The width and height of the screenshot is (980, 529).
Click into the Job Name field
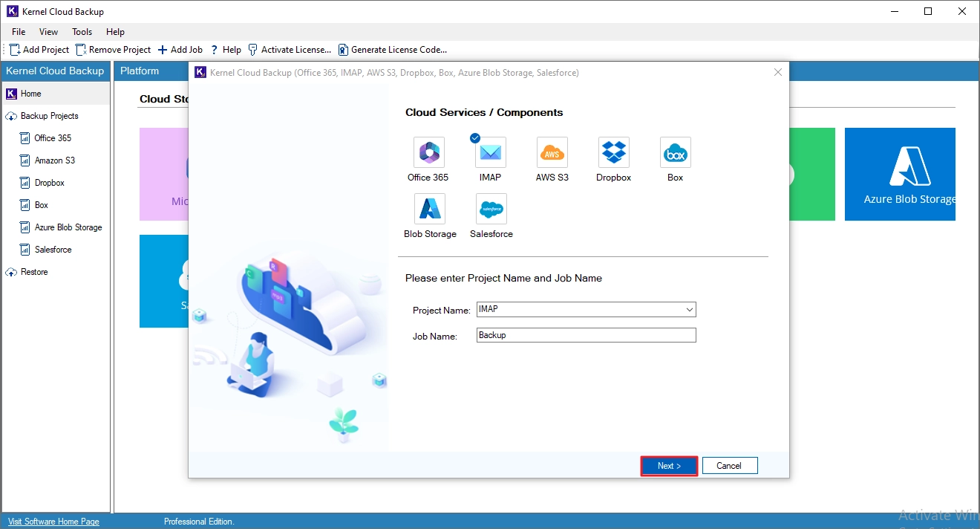[587, 335]
